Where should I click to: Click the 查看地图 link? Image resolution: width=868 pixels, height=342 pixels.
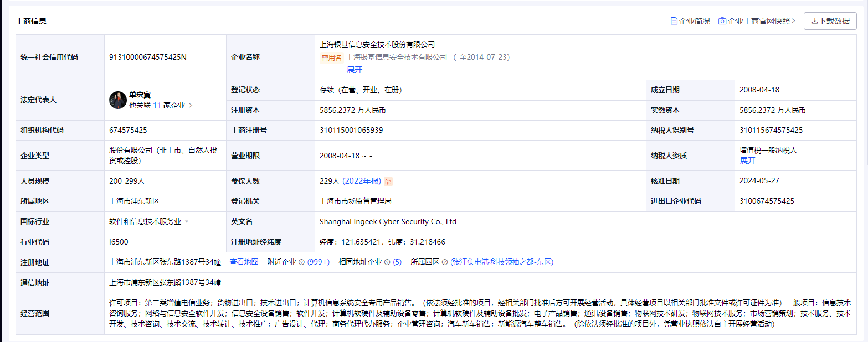click(244, 262)
